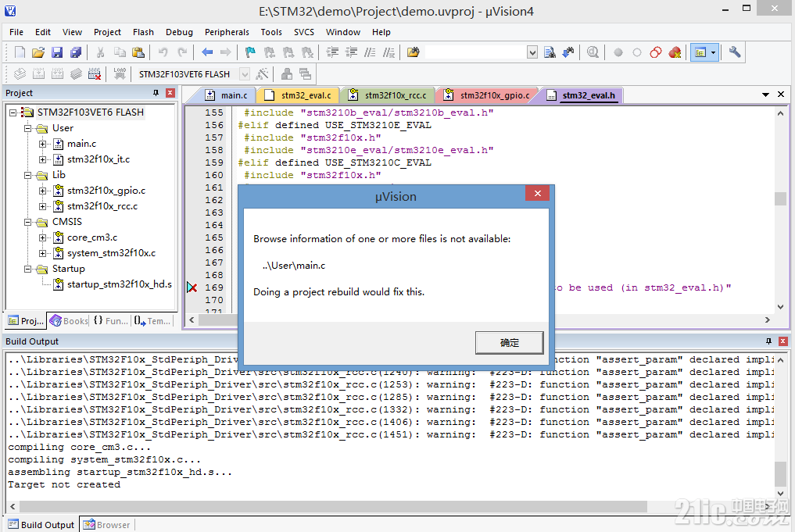Click the Open file icon
Screen dimensions: 795x532
coord(38,52)
